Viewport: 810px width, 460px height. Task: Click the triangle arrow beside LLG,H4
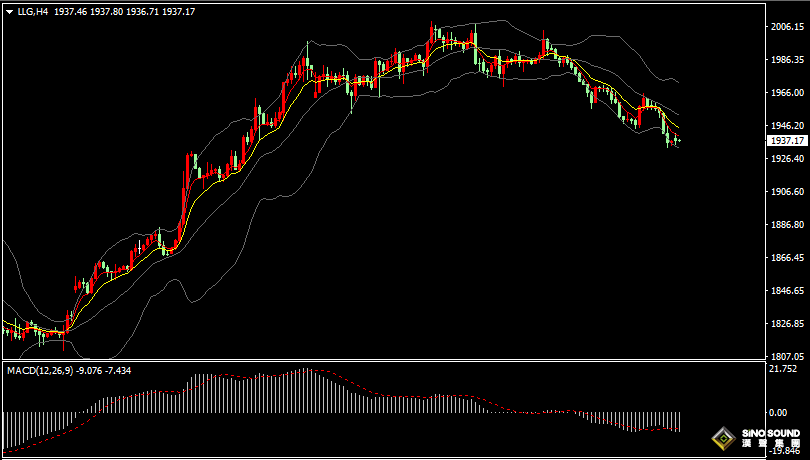coord(9,11)
